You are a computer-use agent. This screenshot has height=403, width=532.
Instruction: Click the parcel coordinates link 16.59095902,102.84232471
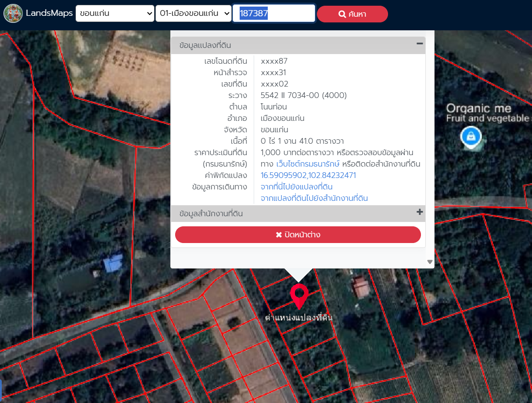point(308,175)
